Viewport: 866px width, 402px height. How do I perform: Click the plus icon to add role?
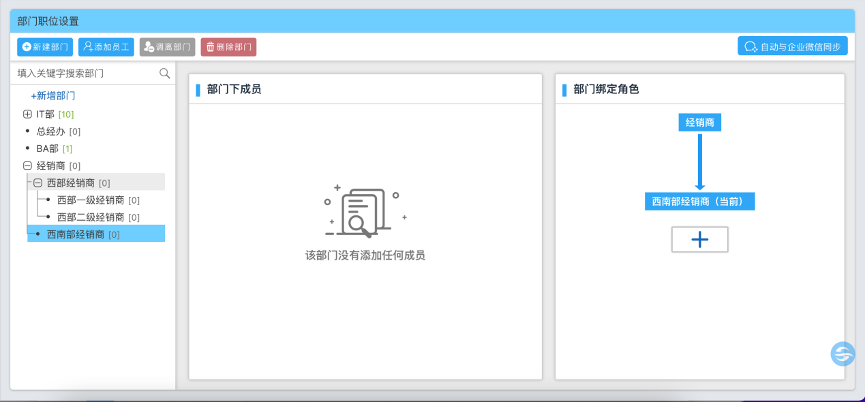699,240
